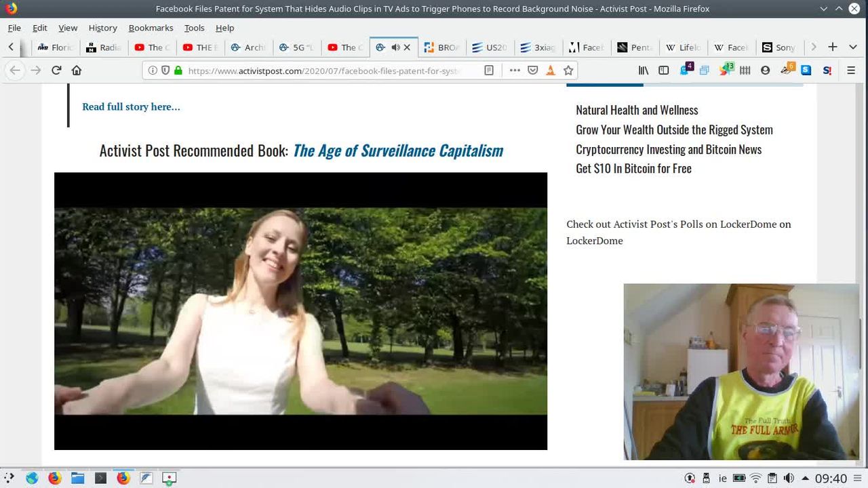Reload the current page

click(x=56, y=70)
